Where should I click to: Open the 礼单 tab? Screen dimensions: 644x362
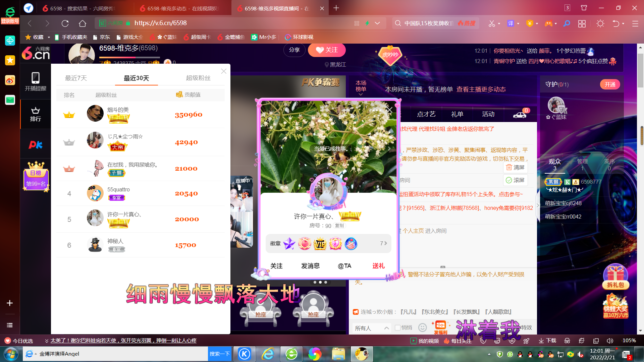457,114
